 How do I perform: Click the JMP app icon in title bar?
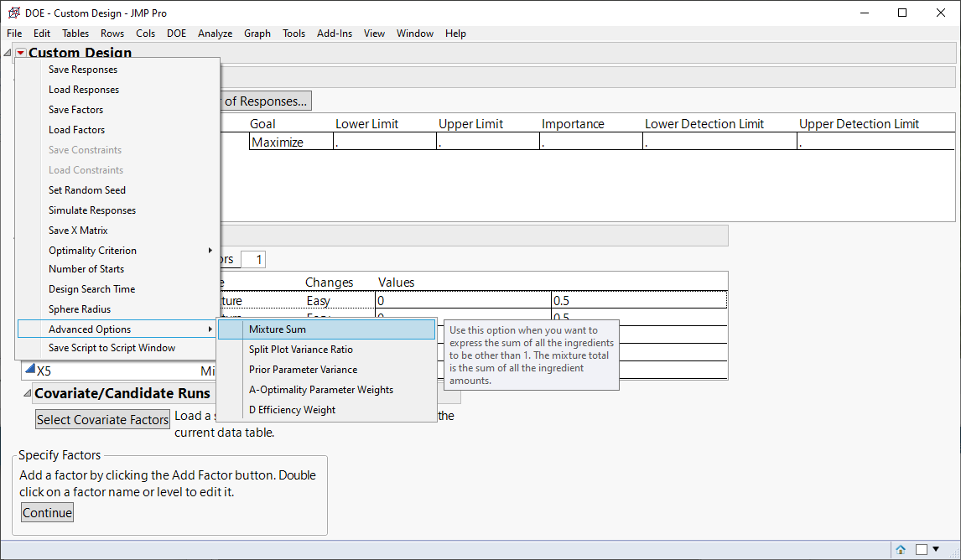[x=13, y=13]
